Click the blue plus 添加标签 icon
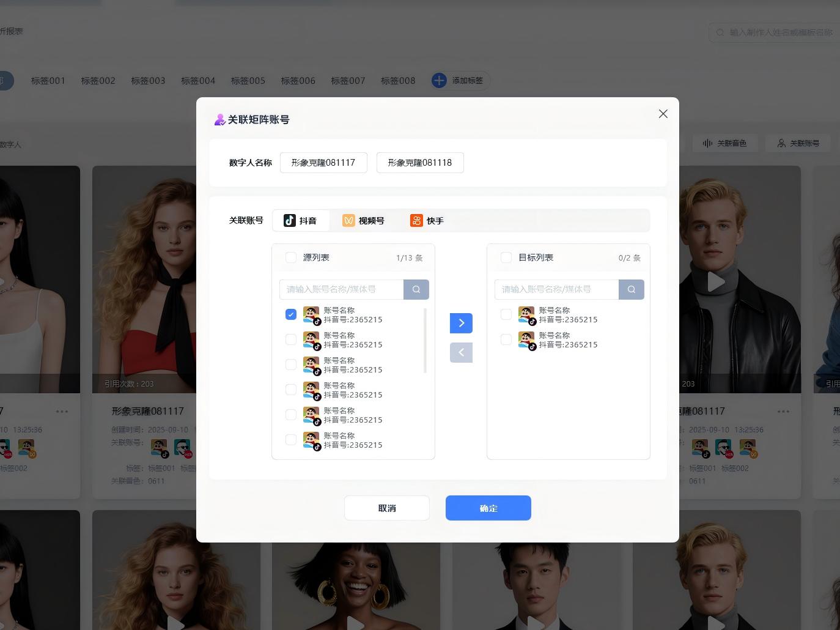Screen dimensions: 840x630 click(x=439, y=81)
